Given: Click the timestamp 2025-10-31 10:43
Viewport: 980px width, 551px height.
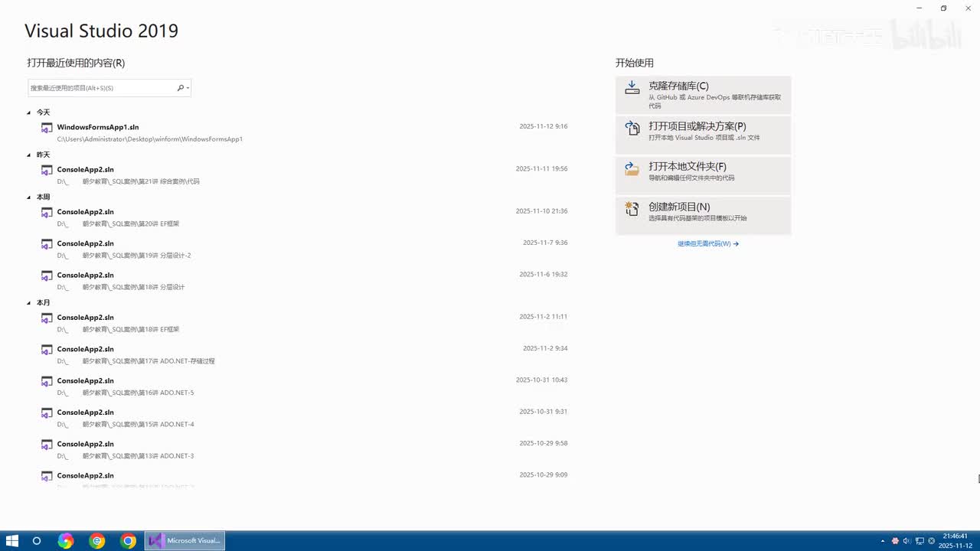Looking at the screenshot, I should coord(541,380).
